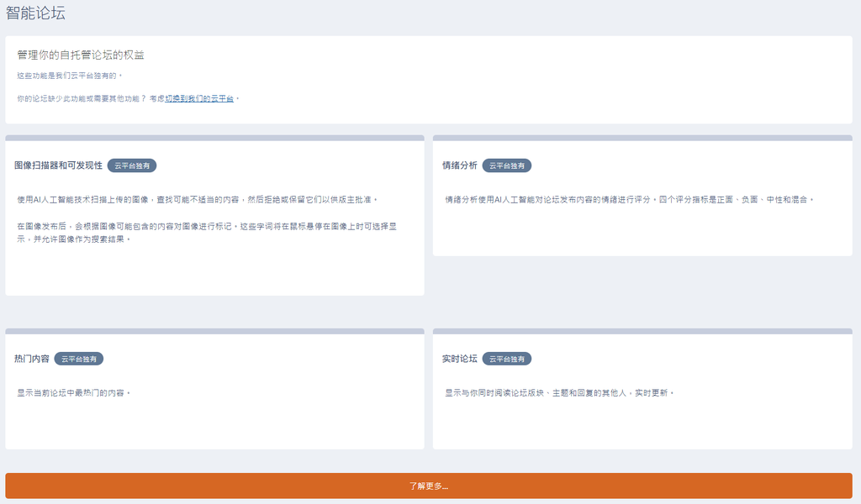Click the 显示当前论坛中最热门的内容 description
This screenshot has width=861, height=504.
pyautogui.click(x=74, y=392)
